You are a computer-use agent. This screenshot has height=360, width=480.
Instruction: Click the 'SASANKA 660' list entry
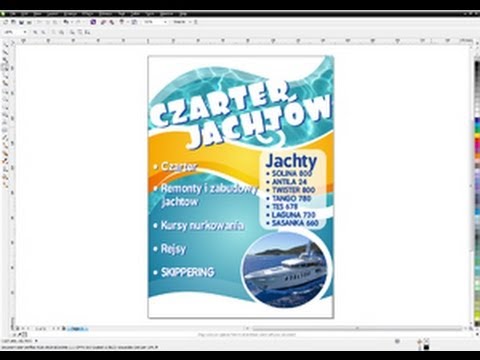295,223
